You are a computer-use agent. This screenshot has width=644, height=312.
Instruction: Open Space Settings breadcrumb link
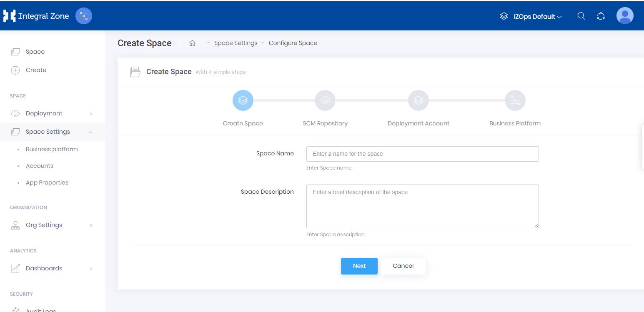tap(236, 43)
